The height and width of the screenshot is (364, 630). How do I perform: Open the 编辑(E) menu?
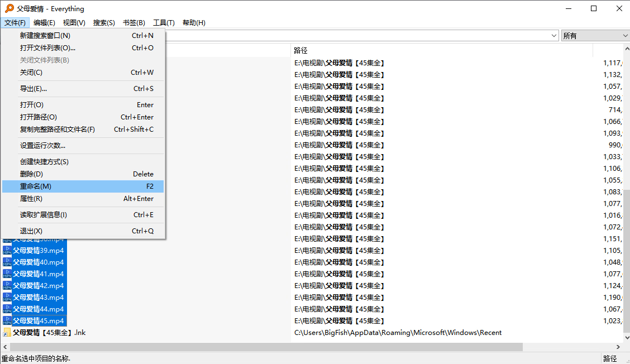44,22
